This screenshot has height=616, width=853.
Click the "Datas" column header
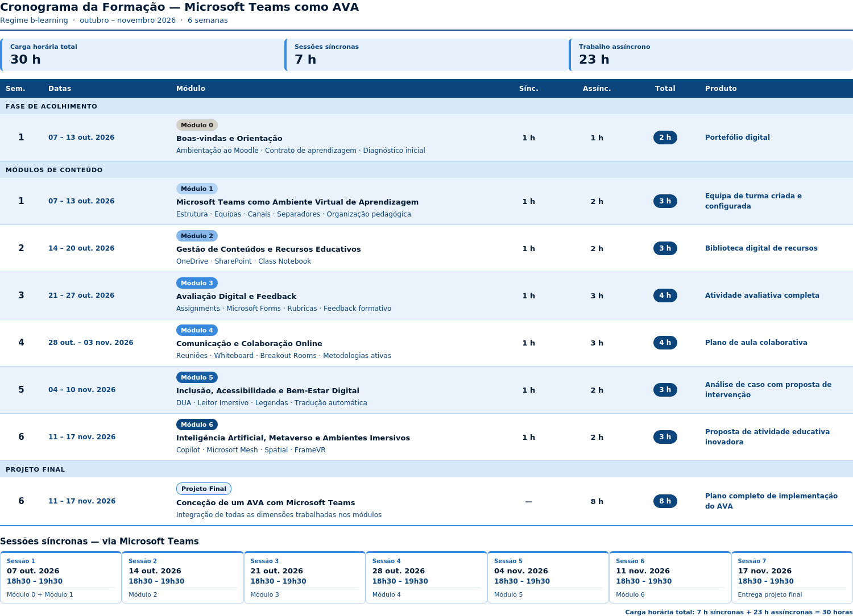[x=60, y=89]
